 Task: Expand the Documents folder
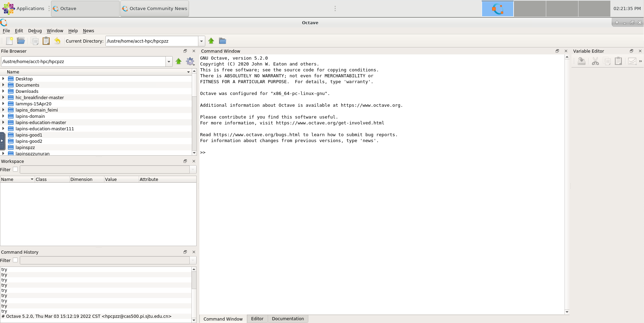pos(3,85)
